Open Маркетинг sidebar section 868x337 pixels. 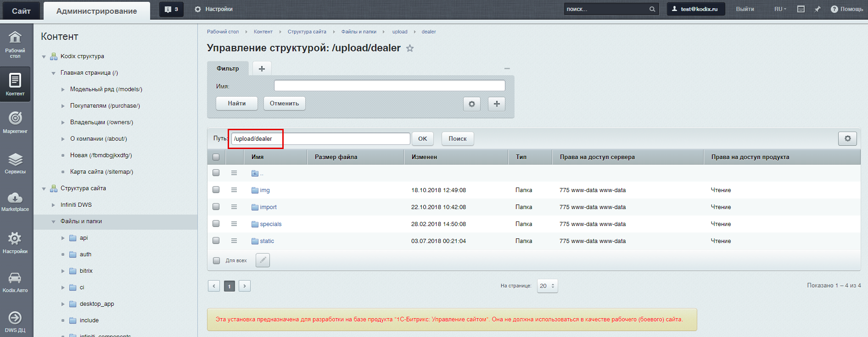coord(15,122)
